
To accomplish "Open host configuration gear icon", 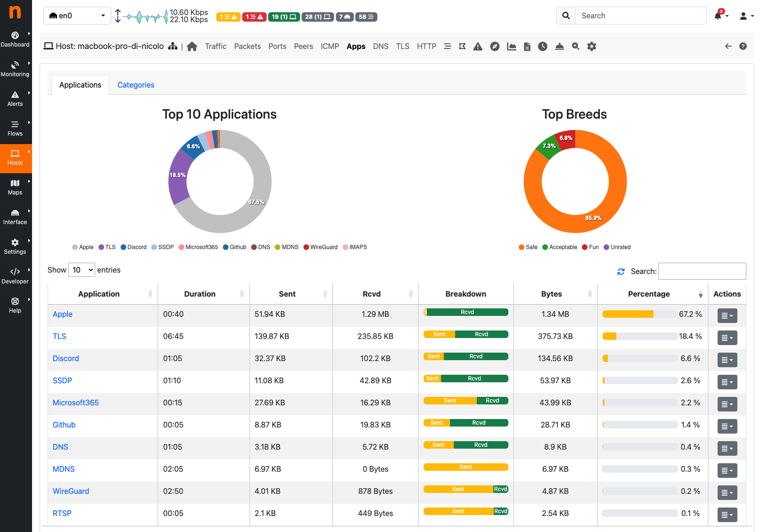I will click(592, 46).
